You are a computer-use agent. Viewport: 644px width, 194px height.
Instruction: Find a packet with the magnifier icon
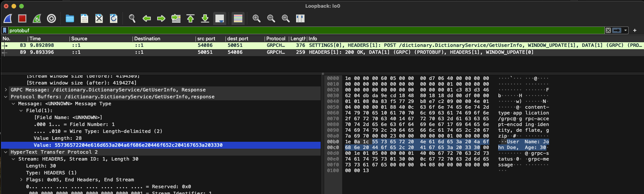pos(132,18)
